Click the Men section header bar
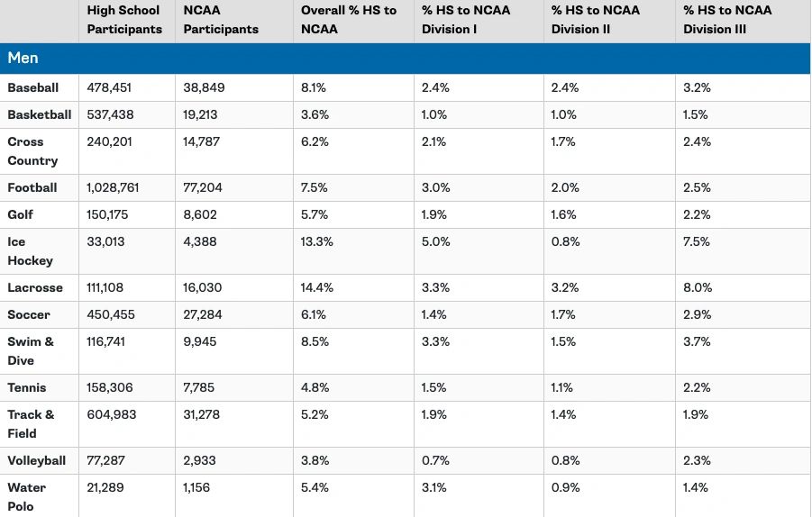This screenshot has height=517, width=812. [406, 58]
